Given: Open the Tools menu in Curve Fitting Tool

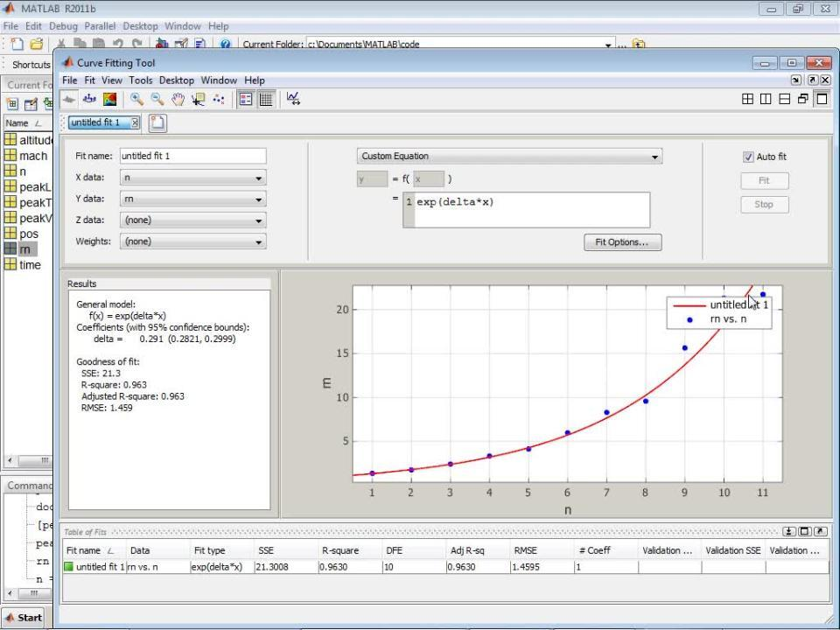Looking at the screenshot, I should click(140, 80).
